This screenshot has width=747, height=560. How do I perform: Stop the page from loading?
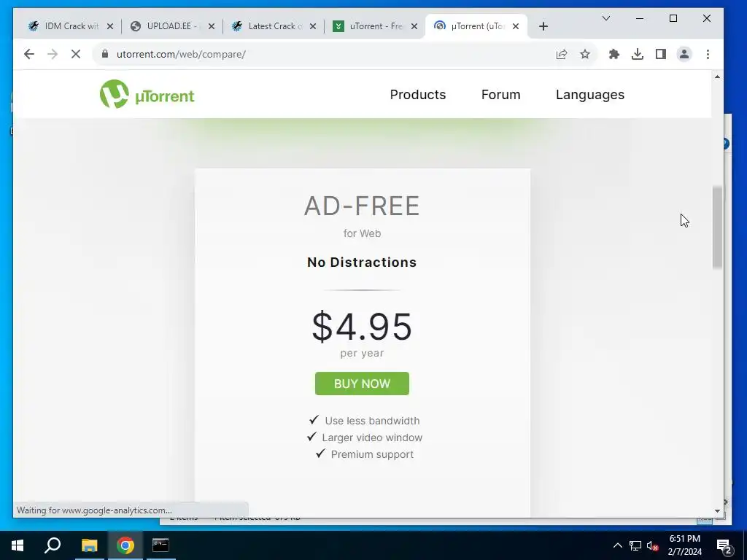point(76,54)
